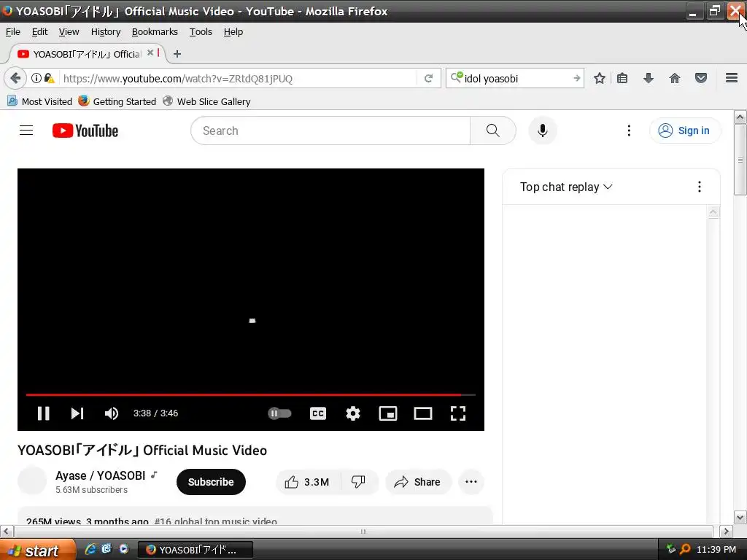Open Firefox Bookmarks menu

pyautogui.click(x=155, y=32)
